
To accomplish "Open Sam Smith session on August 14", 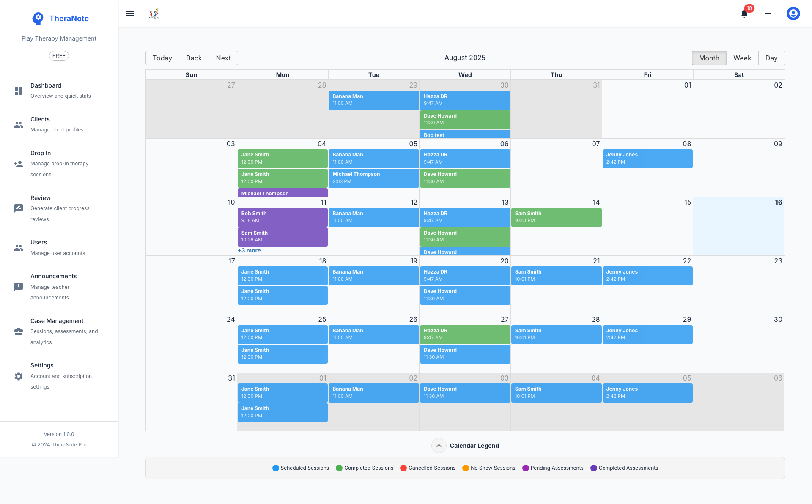I will [556, 217].
